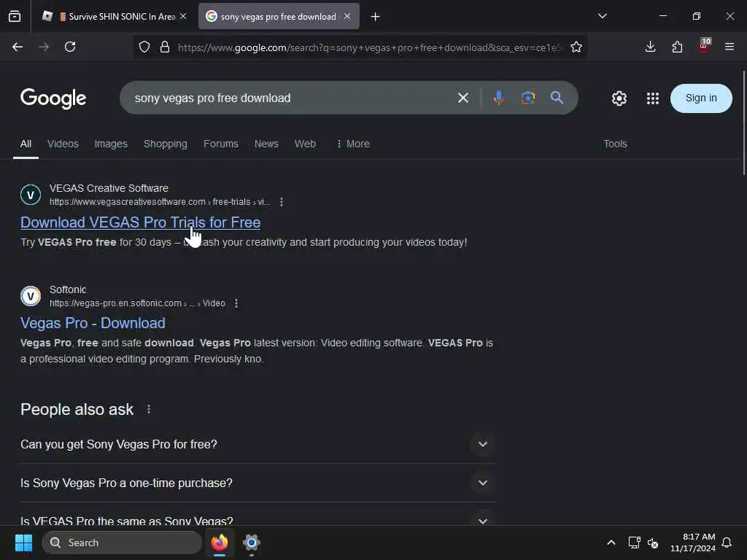Open muted volume tray icon
Image resolution: width=747 pixels, height=560 pixels.
653,542
